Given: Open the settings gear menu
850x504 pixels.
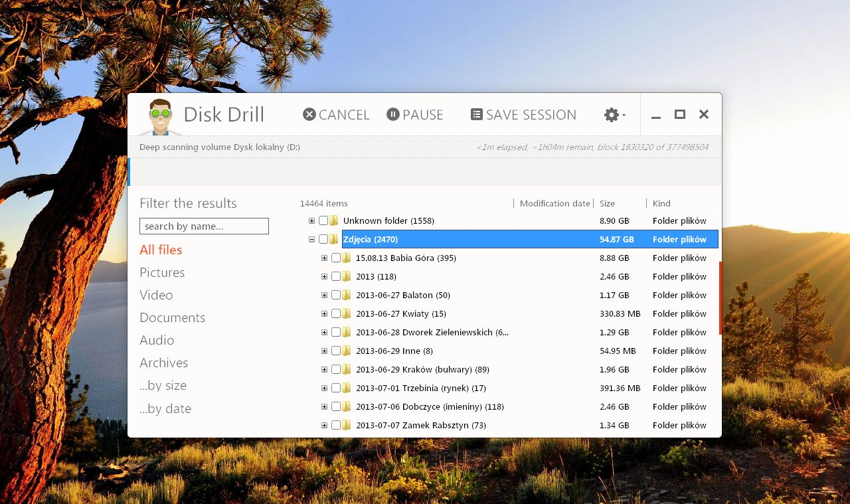Looking at the screenshot, I should click(x=615, y=115).
